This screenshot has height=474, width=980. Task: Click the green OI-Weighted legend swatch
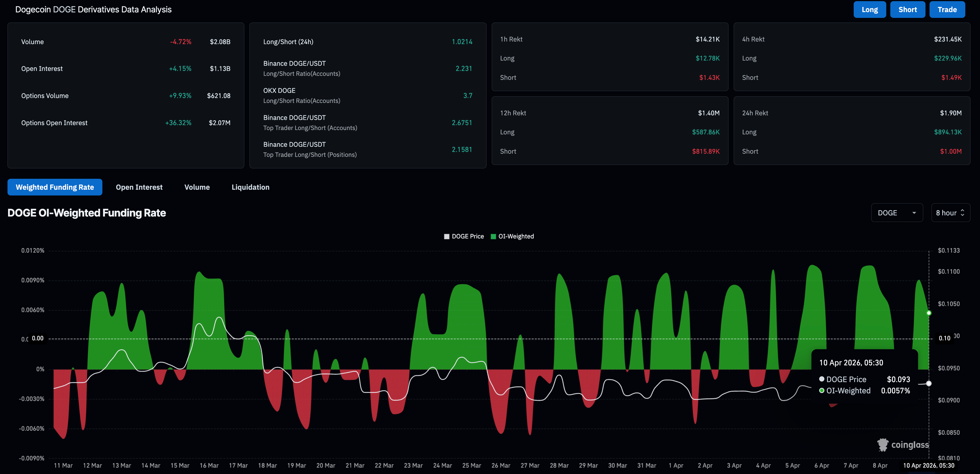(493, 237)
